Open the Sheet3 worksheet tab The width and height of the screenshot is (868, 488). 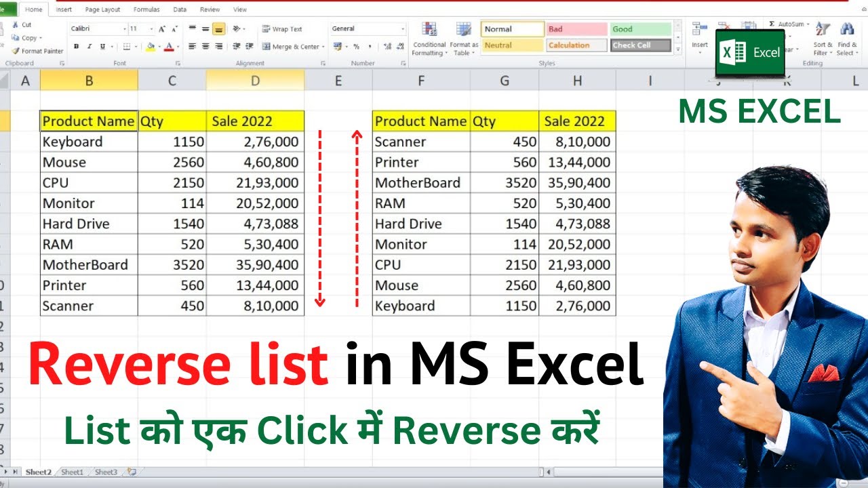tap(106, 472)
